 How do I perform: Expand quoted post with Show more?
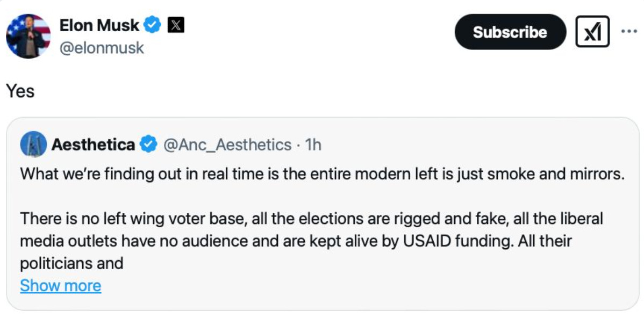(60, 285)
